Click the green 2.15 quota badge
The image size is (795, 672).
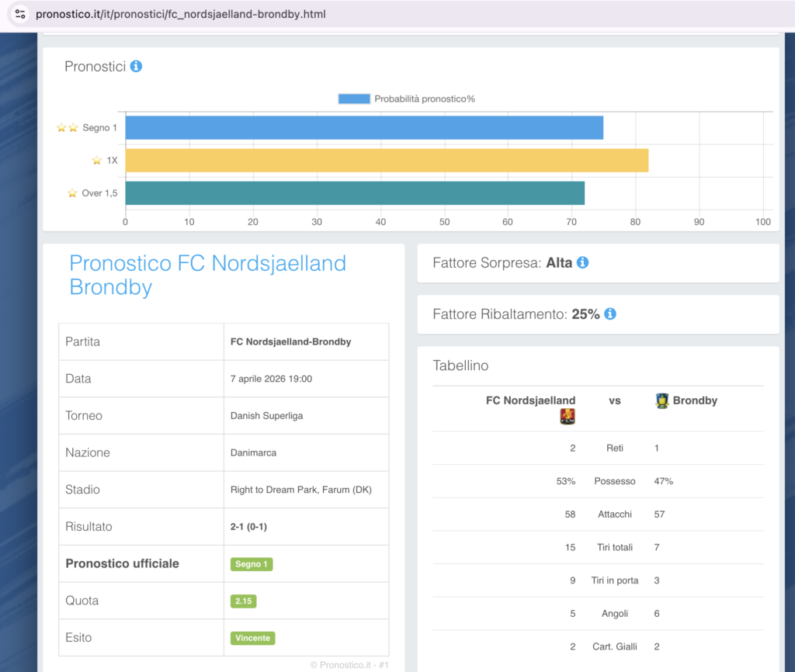(x=243, y=601)
